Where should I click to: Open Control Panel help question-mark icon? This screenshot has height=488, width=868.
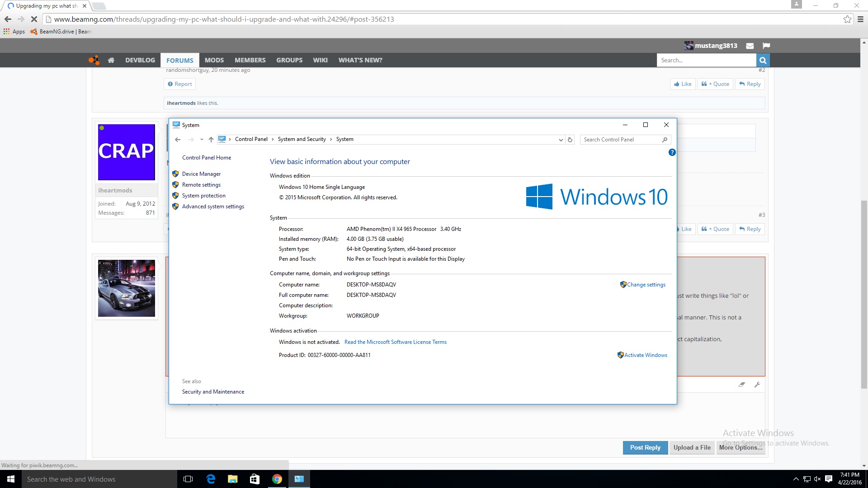coord(672,152)
